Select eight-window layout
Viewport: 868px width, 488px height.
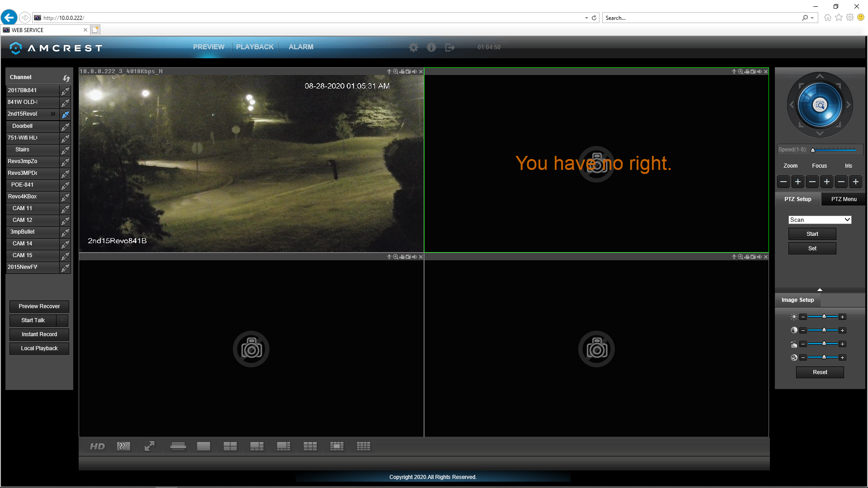[x=283, y=446]
